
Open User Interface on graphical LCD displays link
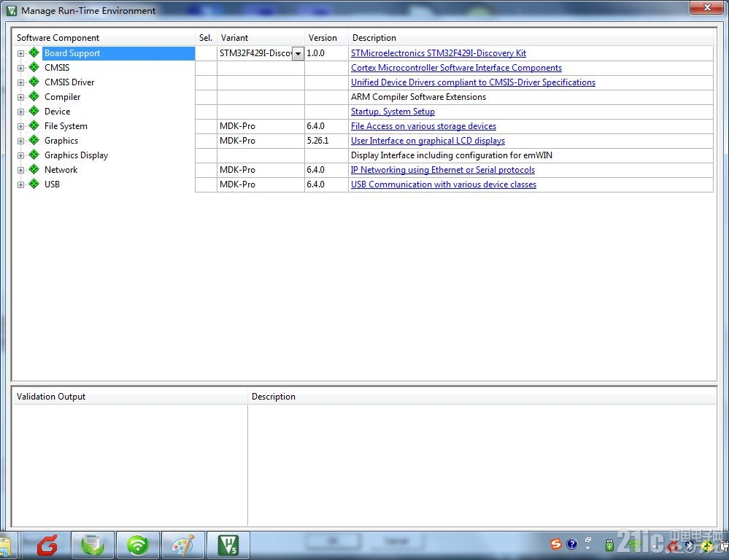pos(428,141)
